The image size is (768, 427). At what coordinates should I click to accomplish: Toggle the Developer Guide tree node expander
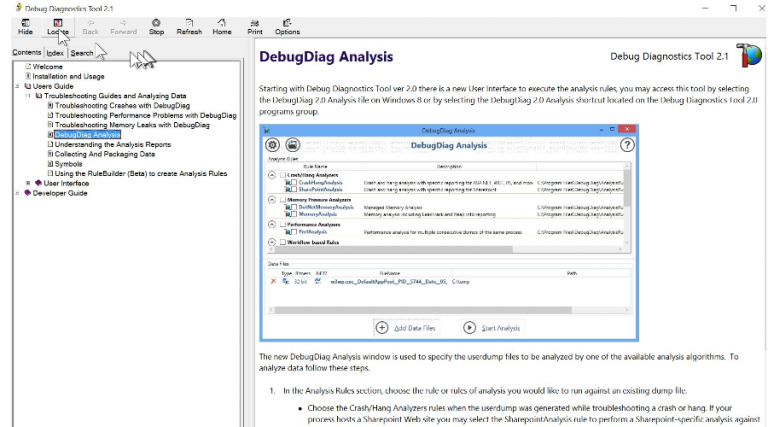point(17,193)
